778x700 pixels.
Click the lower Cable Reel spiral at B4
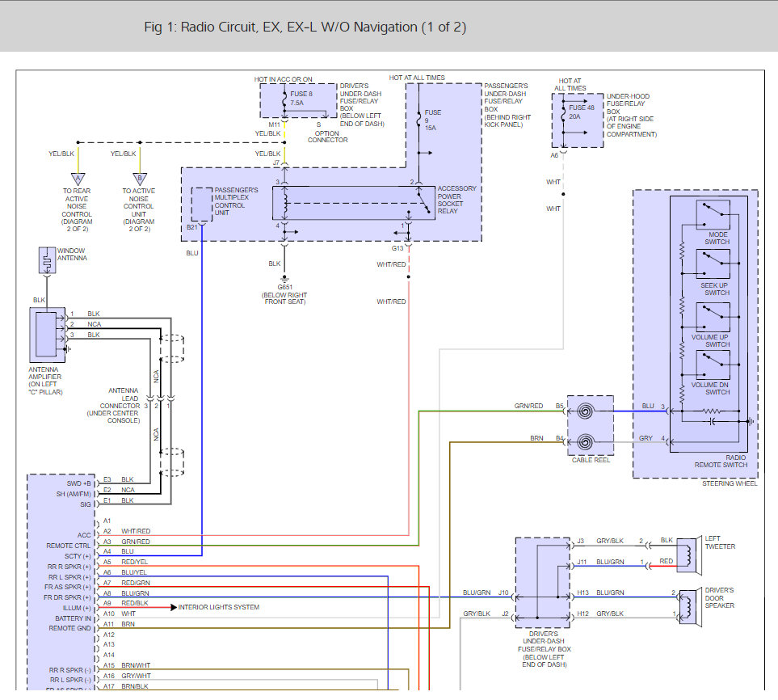coord(586,442)
